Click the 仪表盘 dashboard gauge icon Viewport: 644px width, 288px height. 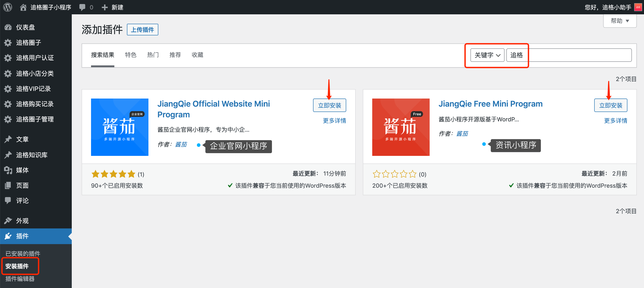click(8, 27)
